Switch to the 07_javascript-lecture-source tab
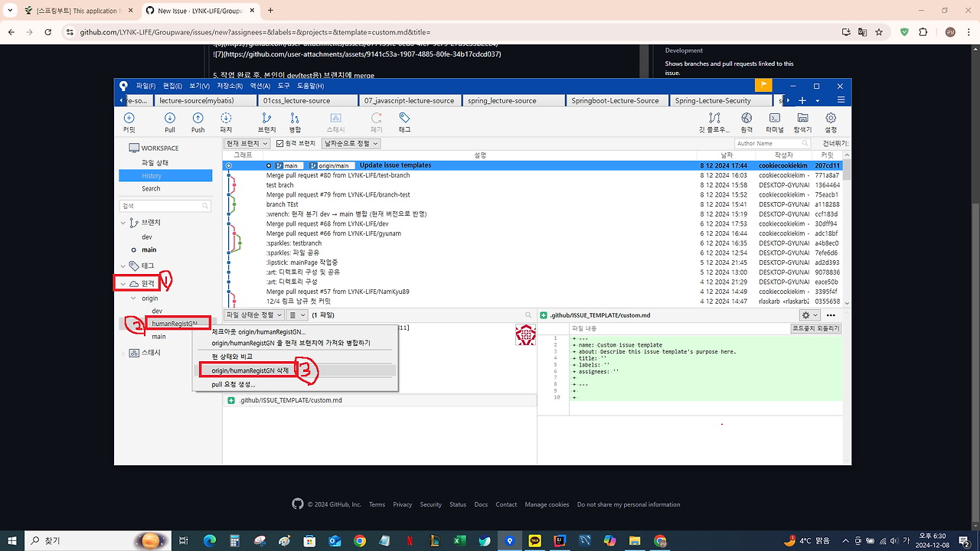 409,100
